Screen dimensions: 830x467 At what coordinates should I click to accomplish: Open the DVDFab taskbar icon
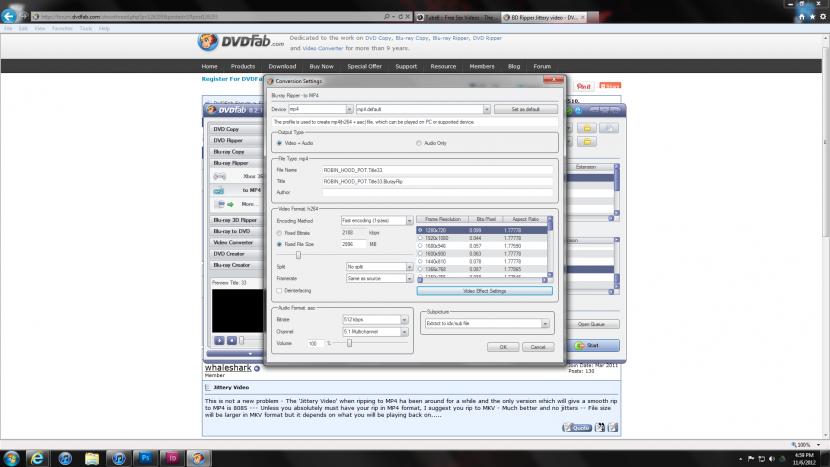pos(199,458)
